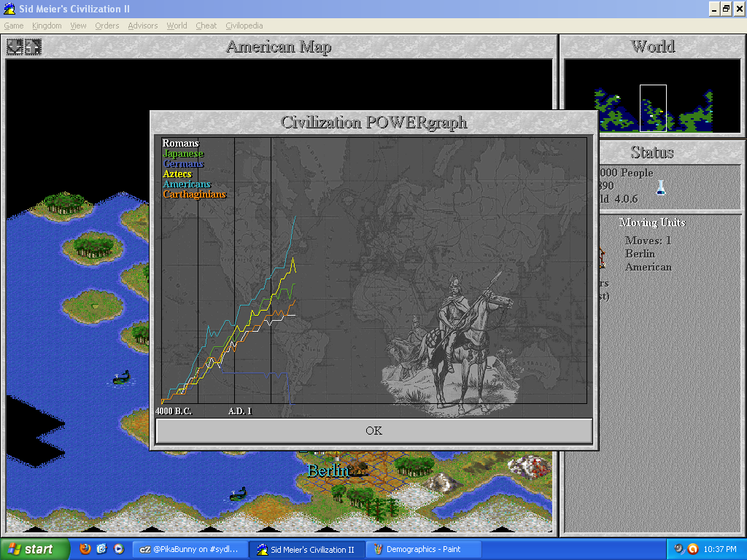Viewport: 747px width, 560px height.
Task: Select Sid Meier's Civilization II taskbar button
Action: click(307, 550)
